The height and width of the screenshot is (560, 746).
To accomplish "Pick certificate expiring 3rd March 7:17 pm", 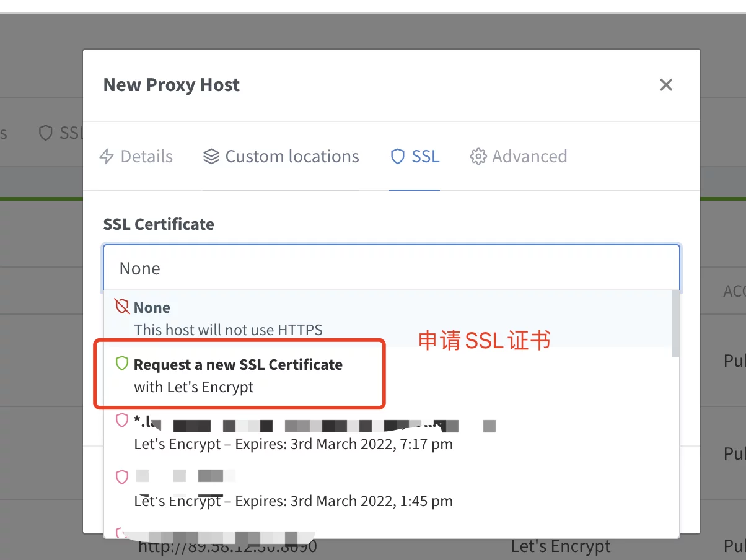I will [x=388, y=433].
